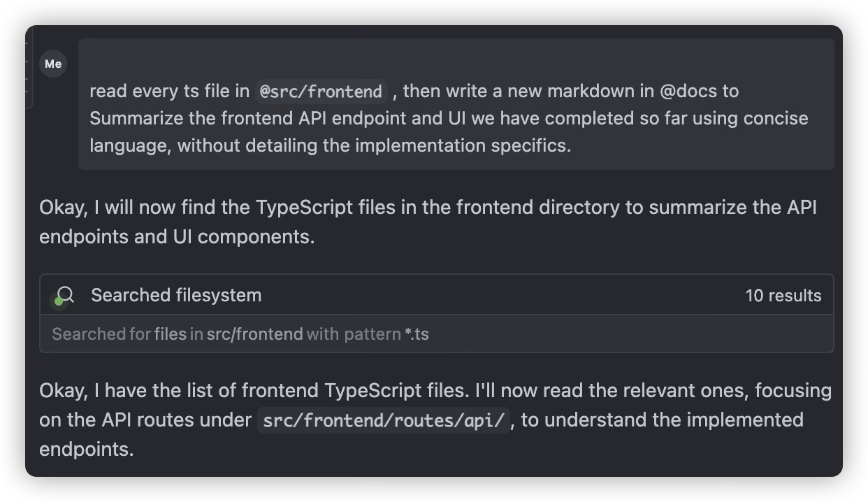
Task: Click the filesystem search magnifier icon
Action: tap(65, 295)
